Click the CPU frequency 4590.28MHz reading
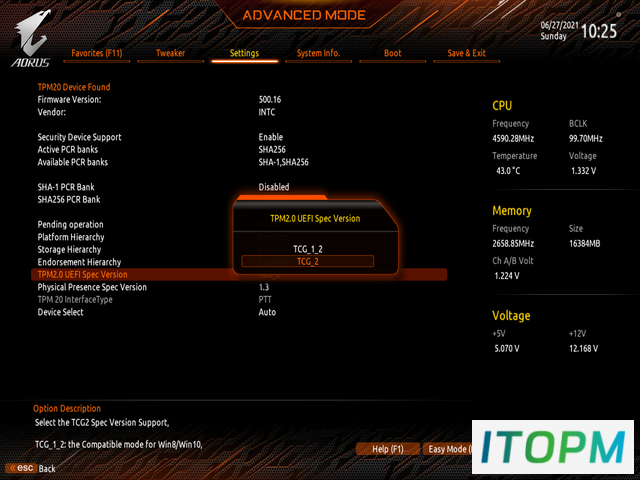The image size is (640, 480). [513, 139]
